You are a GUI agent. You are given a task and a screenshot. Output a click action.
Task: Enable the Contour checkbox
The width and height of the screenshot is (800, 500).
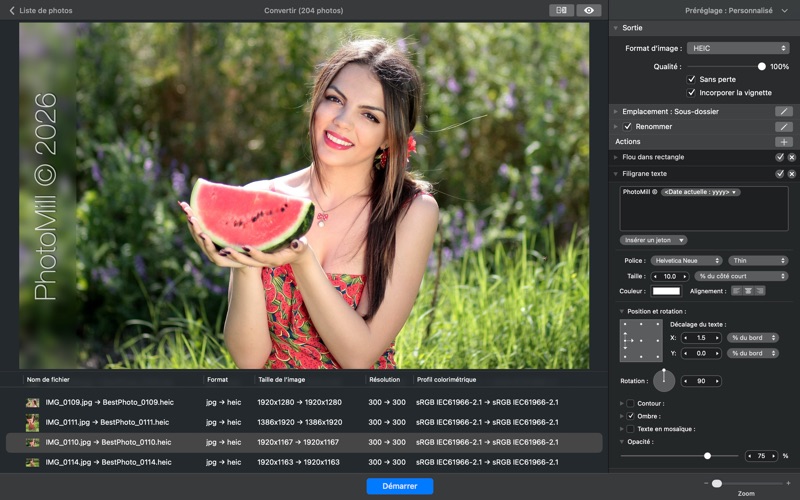pyautogui.click(x=630, y=403)
